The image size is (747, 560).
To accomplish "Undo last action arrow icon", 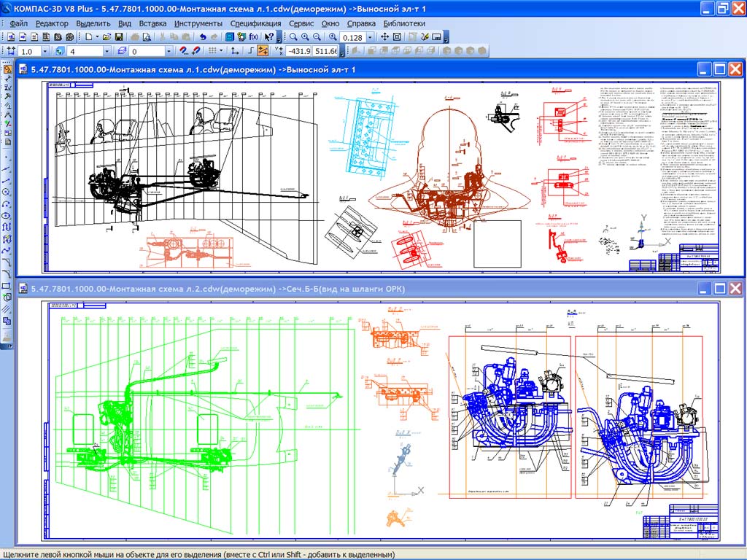I will [x=203, y=36].
